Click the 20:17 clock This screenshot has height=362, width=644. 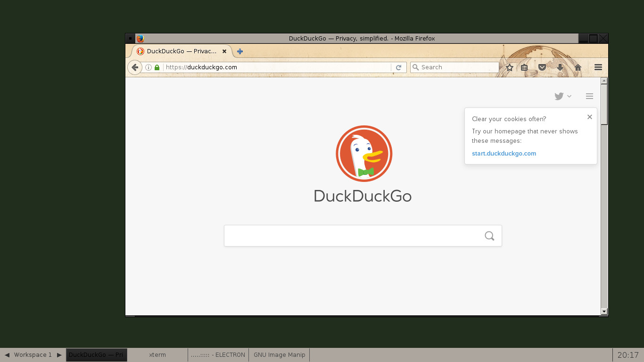pyautogui.click(x=628, y=355)
